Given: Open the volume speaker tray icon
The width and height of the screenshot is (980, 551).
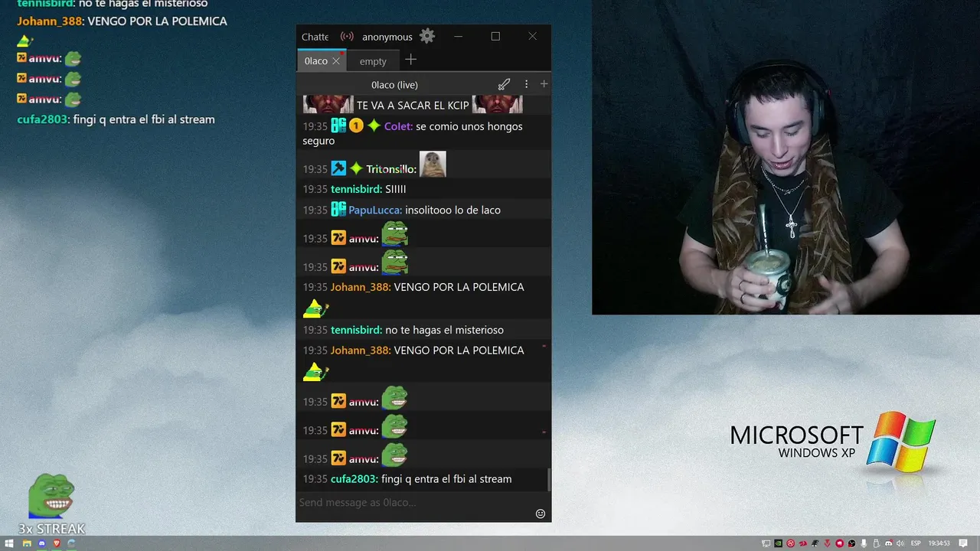Looking at the screenshot, I should (900, 543).
